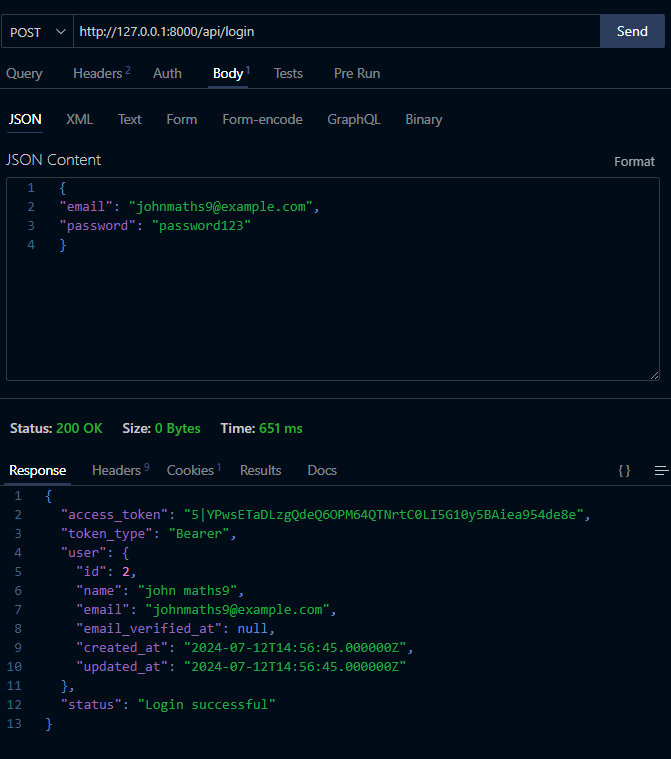671x759 pixels.
Task: Select the GraphQL body type
Action: (x=354, y=119)
